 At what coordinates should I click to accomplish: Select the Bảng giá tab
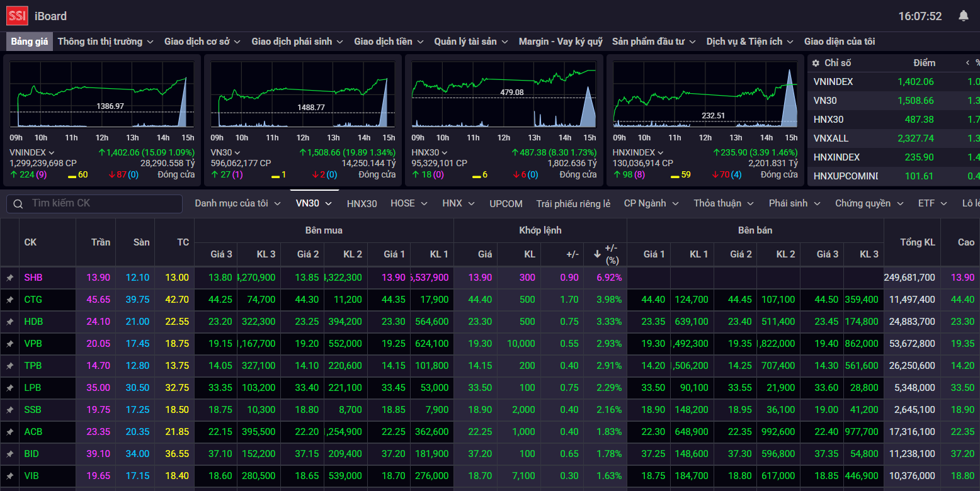pyautogui.click(x=30, y=42)
